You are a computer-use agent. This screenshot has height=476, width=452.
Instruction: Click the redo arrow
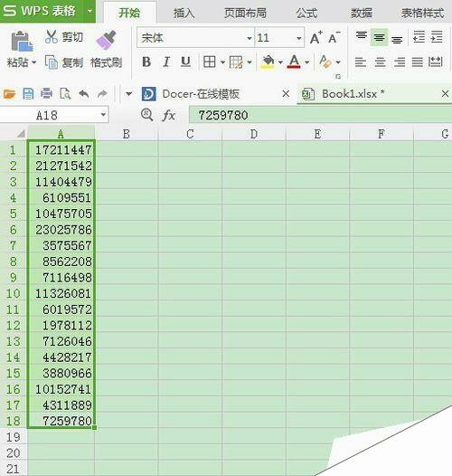[102, 94]
